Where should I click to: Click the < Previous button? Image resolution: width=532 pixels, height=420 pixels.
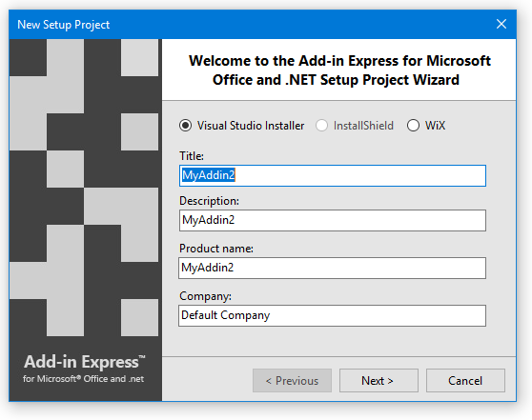pyautogui.click(x=292, y=381)
